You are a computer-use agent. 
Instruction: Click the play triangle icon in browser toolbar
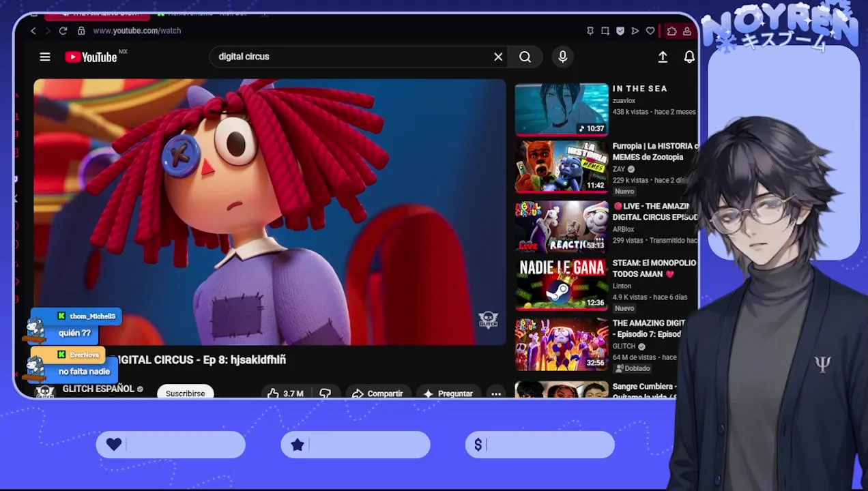click(635, 31)
